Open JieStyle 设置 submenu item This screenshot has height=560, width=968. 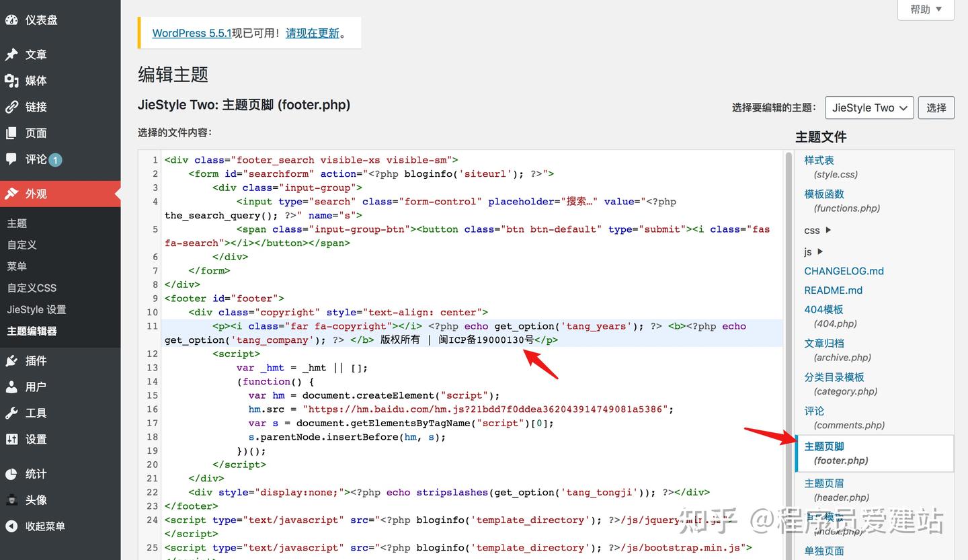pyautogui.click(x=36, y=309)
